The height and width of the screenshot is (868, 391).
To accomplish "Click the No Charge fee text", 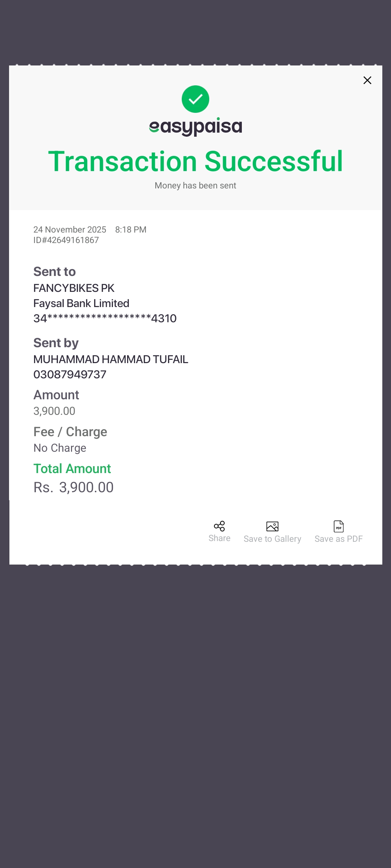I will [x=60, y=448].
